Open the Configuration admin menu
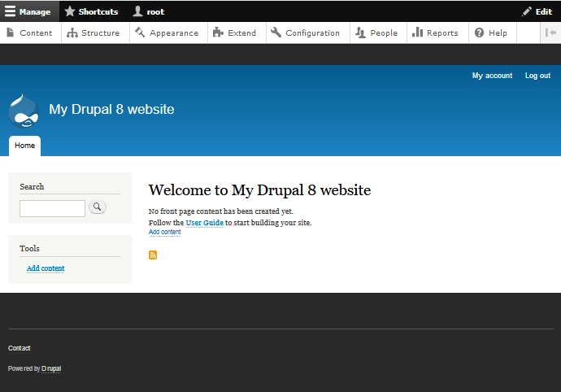This screenshot has width=561, height=392. pyautogui.click(x=307, y=33)
